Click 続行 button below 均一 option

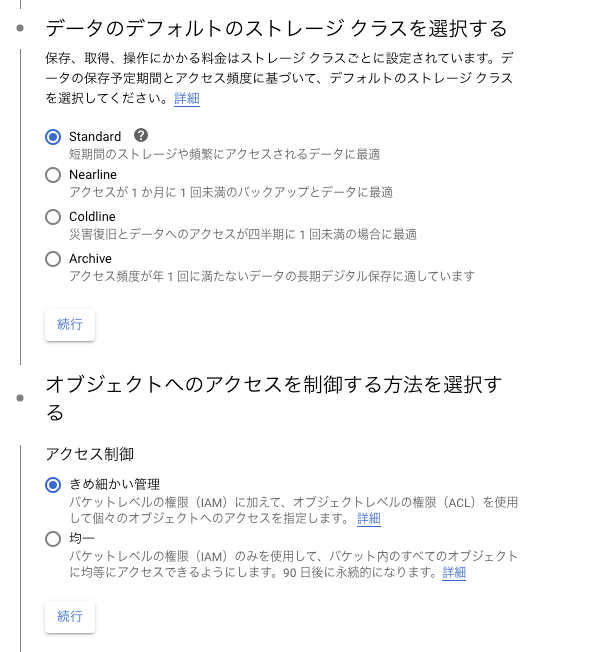tap(70, 616)
